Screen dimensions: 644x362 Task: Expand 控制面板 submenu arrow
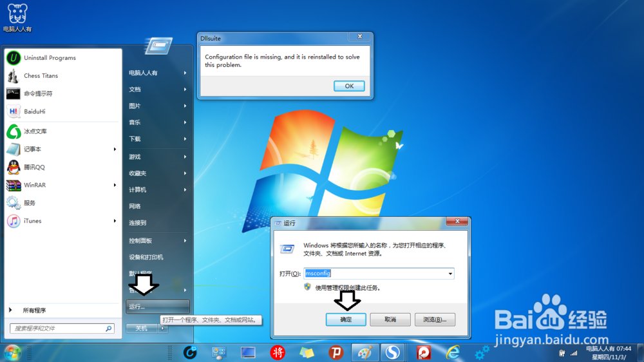(x=185, y=241)
